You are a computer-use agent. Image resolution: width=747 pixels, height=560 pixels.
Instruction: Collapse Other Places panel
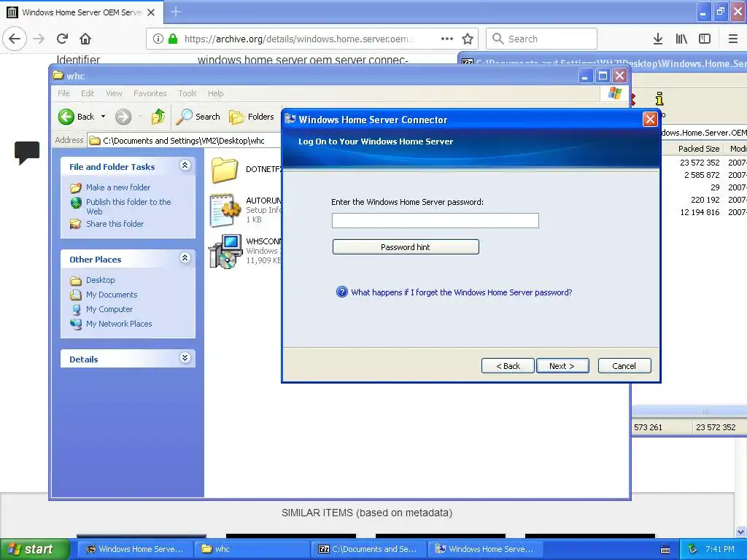click(x=185, y=257)
